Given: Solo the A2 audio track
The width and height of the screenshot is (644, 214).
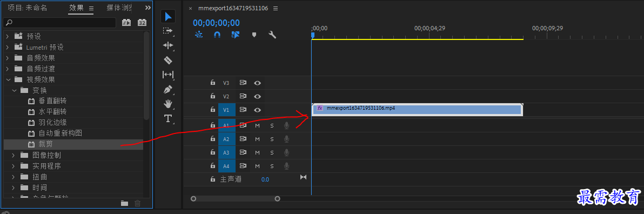Looking at the screenshot, I should click(x=272, y=139).
